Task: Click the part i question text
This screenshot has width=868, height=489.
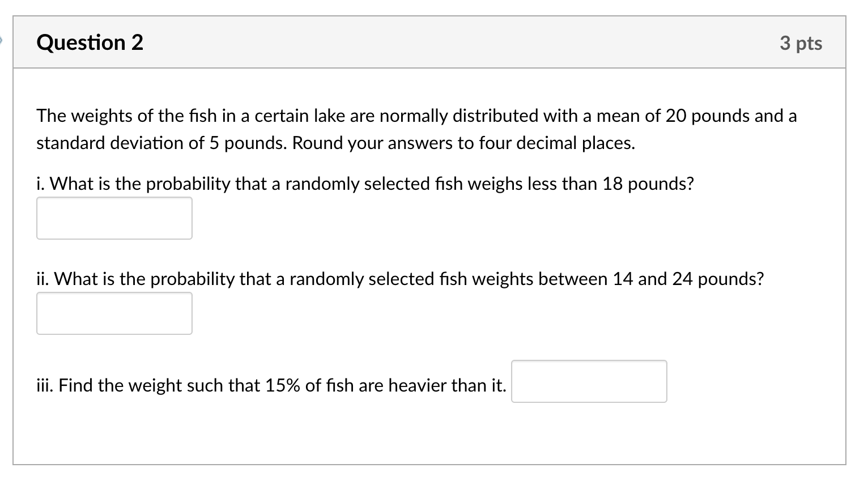Action: click(365, 184)
